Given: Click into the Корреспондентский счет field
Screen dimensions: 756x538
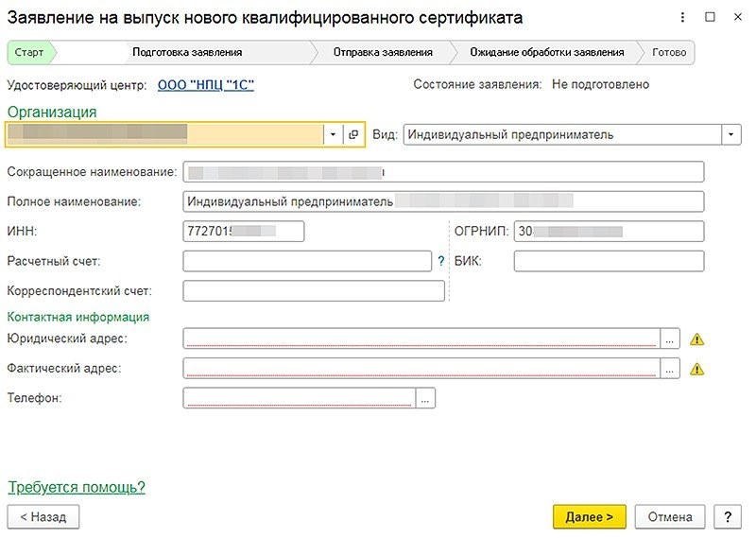Looking at the screenshot, I should click(313, 291).
